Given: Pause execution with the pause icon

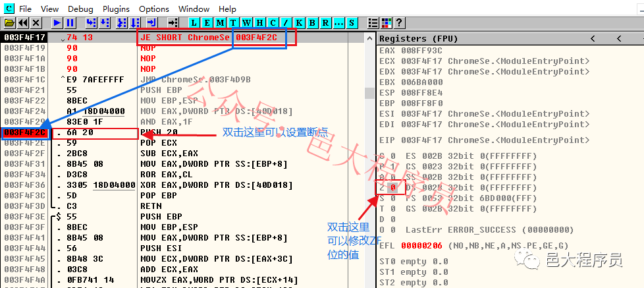Looking at the screenshot, I should coord(70,22).
